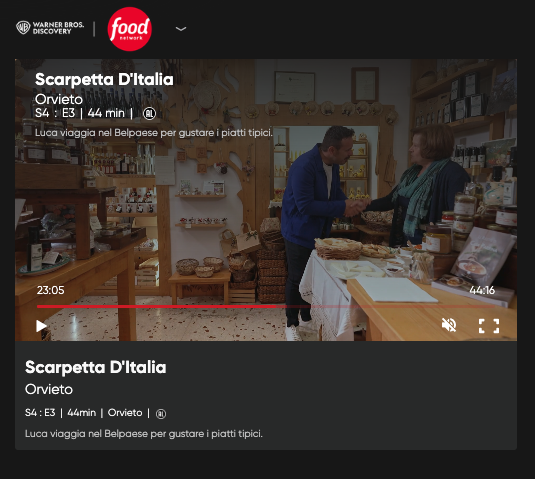Click the Orvieto episode subtitle in the overlay
This screenshot has height=479, width=535.
pyautogui.click(x=59, y=99)
